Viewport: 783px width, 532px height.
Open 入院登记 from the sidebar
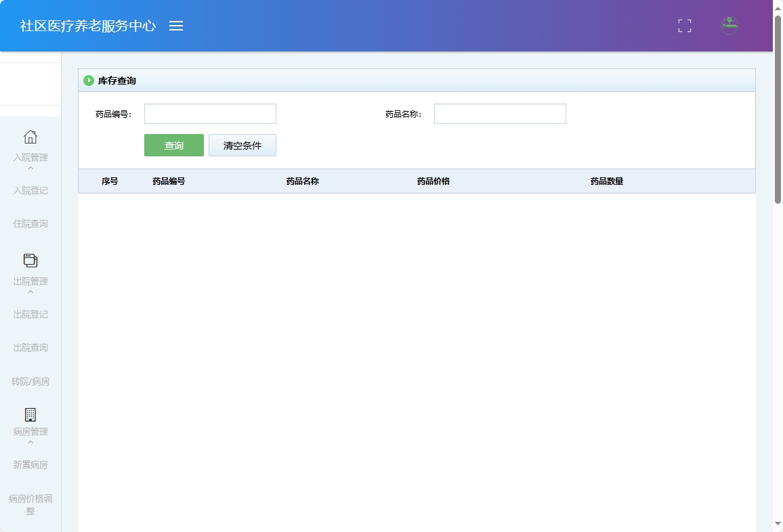(30, 190)
